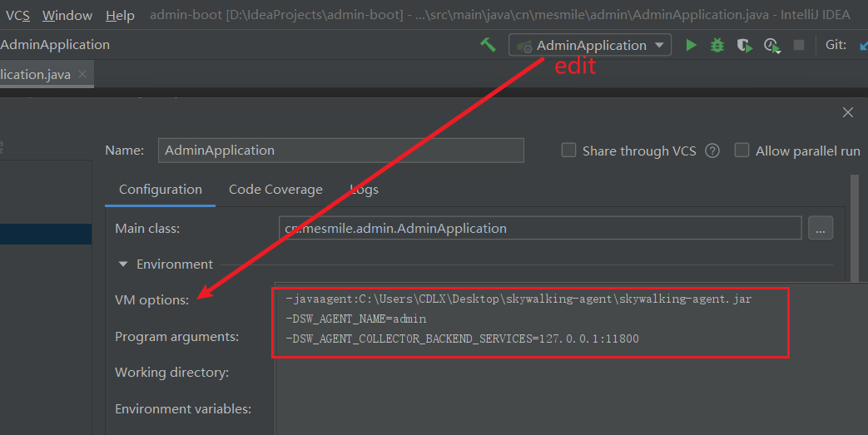
Task: Select the Configuration tab
Action: (x=161, y=190)
